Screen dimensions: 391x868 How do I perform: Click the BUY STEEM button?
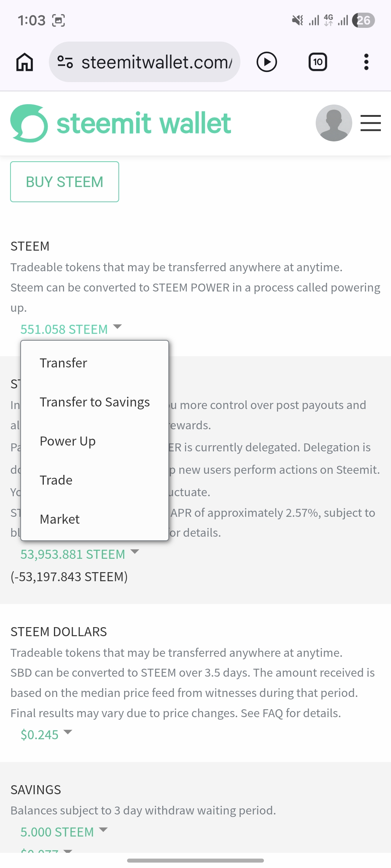(x=64, y=182)
